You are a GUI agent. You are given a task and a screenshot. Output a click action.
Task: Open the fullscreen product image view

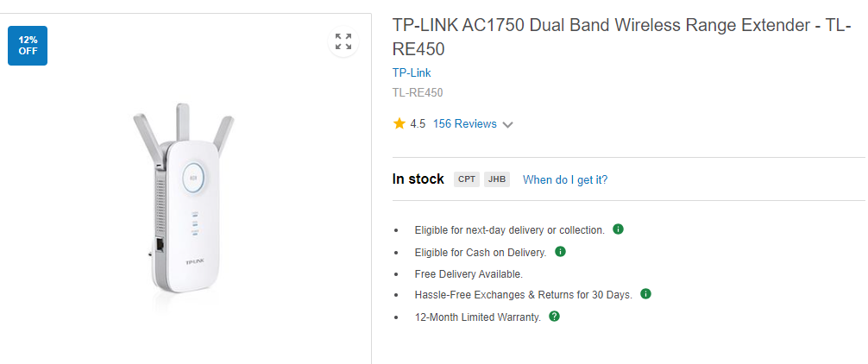(x=343, y=41)
